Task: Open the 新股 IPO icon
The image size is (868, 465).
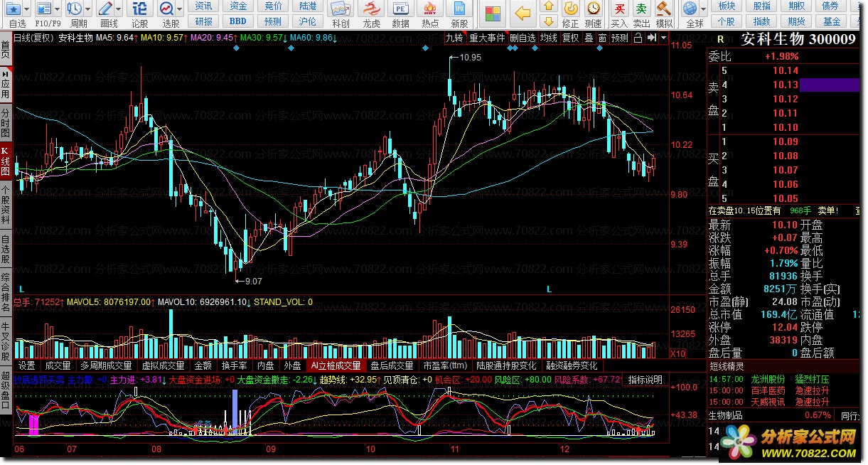Action: (459, 9)
